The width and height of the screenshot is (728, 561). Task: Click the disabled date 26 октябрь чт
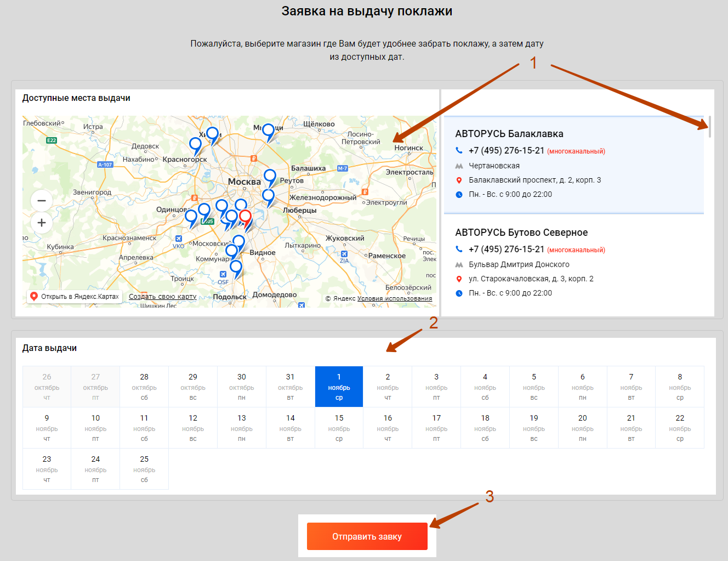(47, 387)
